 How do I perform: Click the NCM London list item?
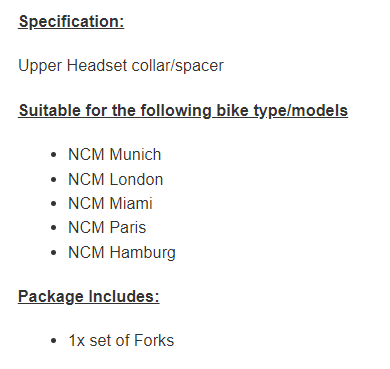[115, 179]
